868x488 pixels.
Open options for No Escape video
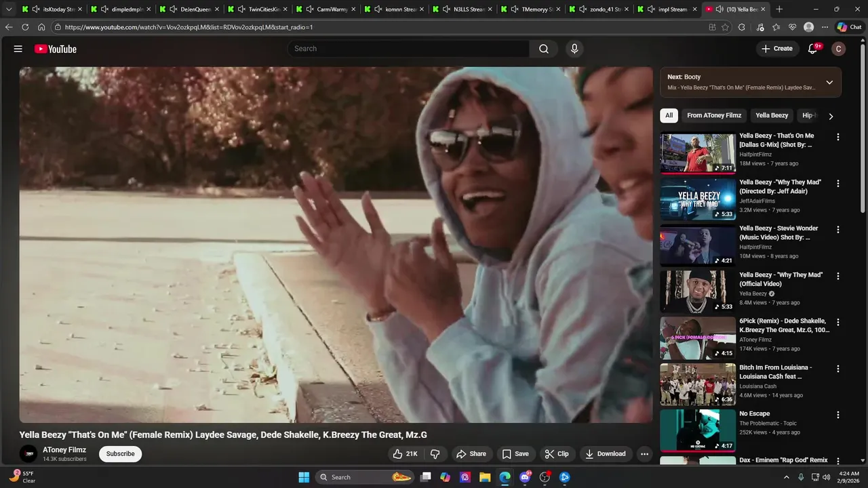tap(838, 415)
